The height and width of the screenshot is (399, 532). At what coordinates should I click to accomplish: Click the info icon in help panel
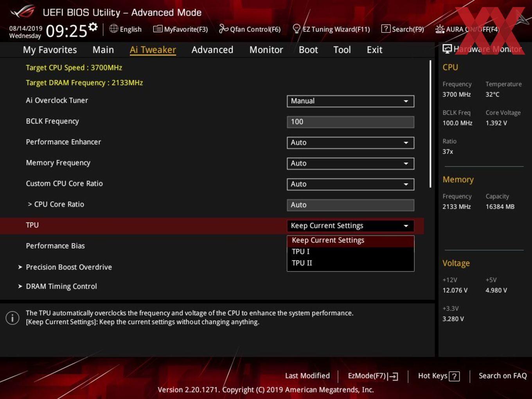coord(13,318)
